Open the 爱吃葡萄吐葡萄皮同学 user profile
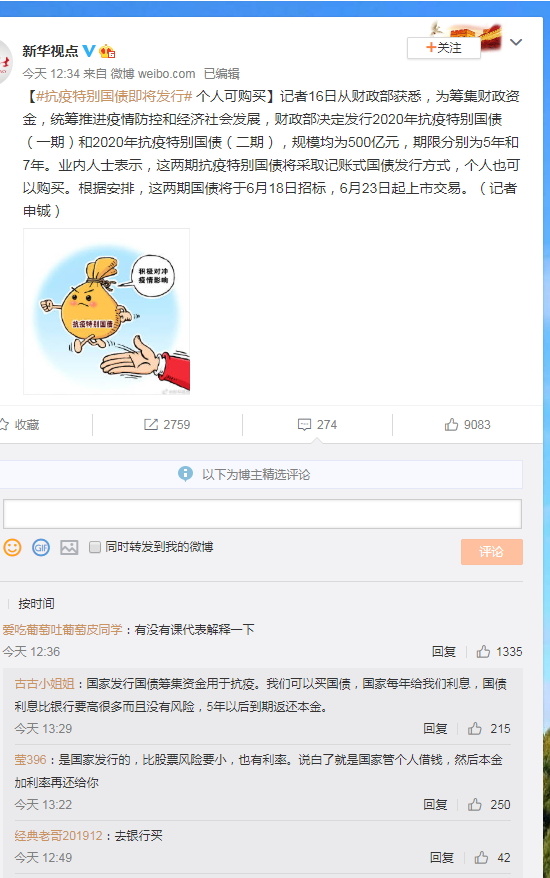The width and height of the screenshot is (550, 878). click(62, 629)
